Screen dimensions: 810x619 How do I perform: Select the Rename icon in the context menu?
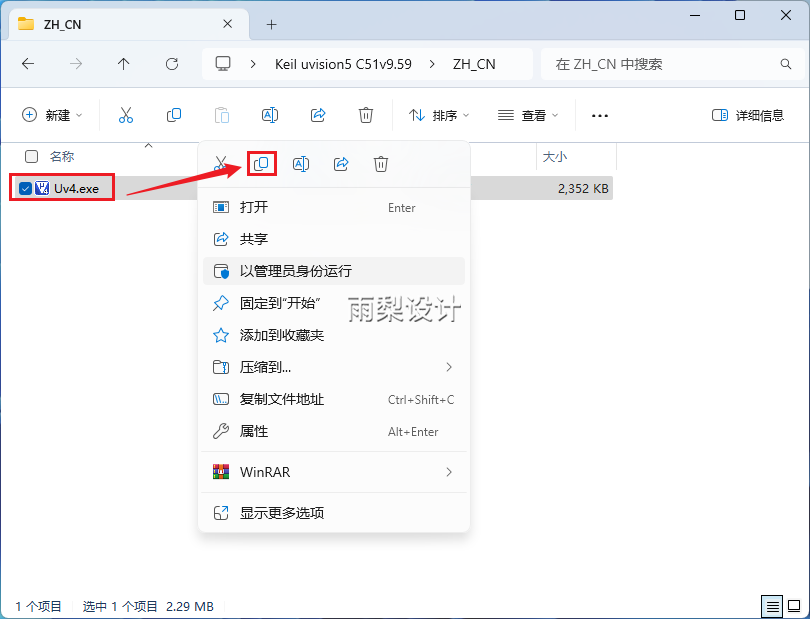(301, 163)
